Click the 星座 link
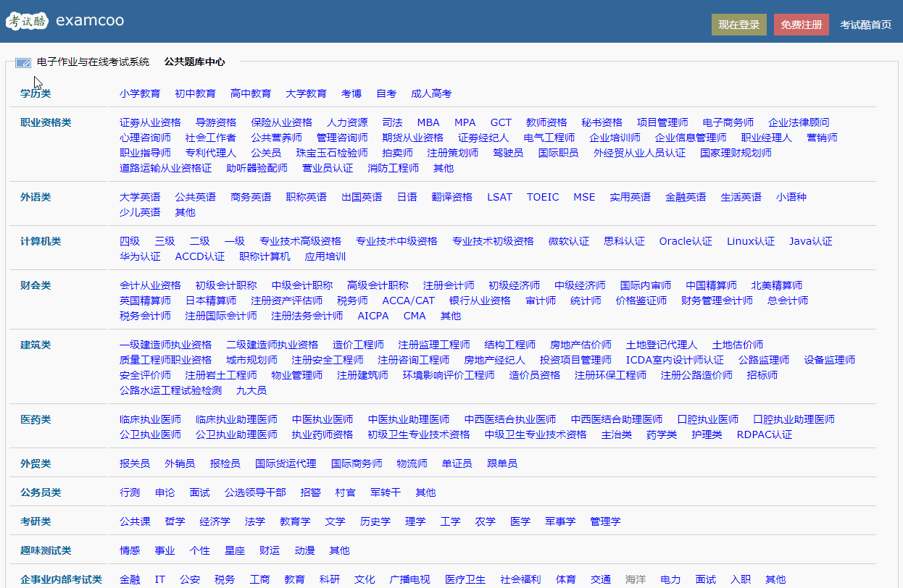Viewport: 903px width, 588px height. pyautogui.click(x=235, y=550)
